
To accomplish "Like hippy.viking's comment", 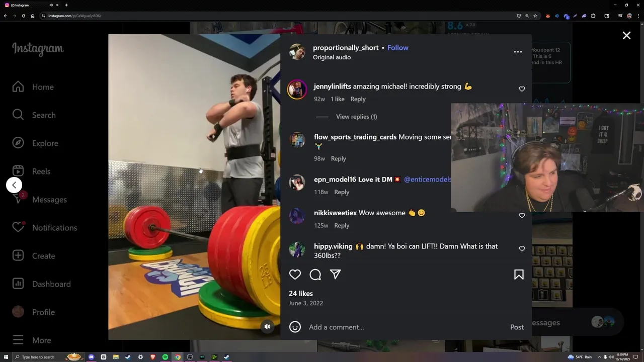I will point(522,249).
